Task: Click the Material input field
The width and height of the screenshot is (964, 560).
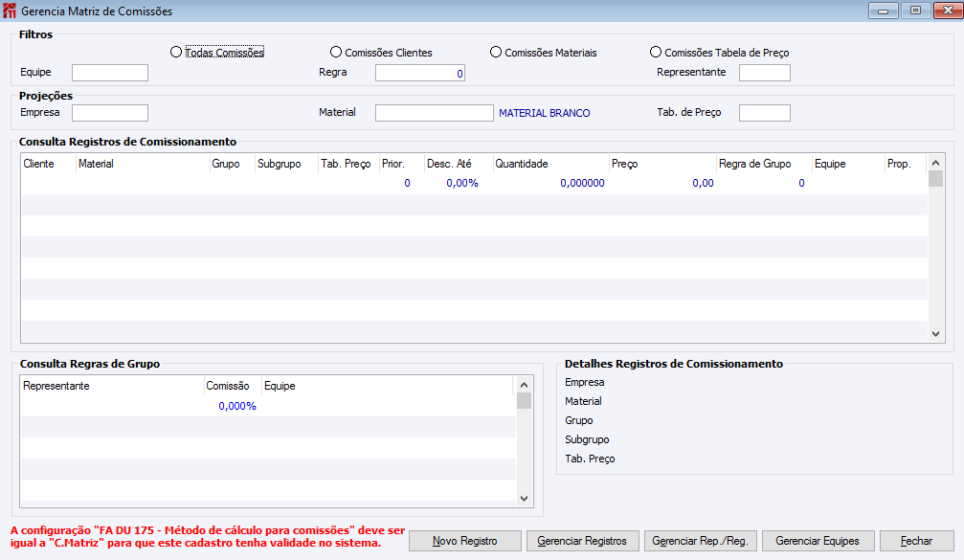Action: (434, 113)
